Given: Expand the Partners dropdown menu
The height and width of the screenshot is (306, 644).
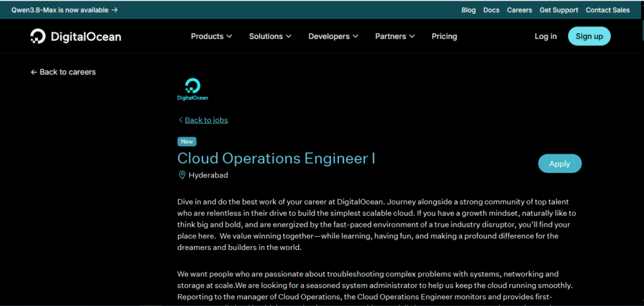Looking at the screenshot, I should 395,36.
